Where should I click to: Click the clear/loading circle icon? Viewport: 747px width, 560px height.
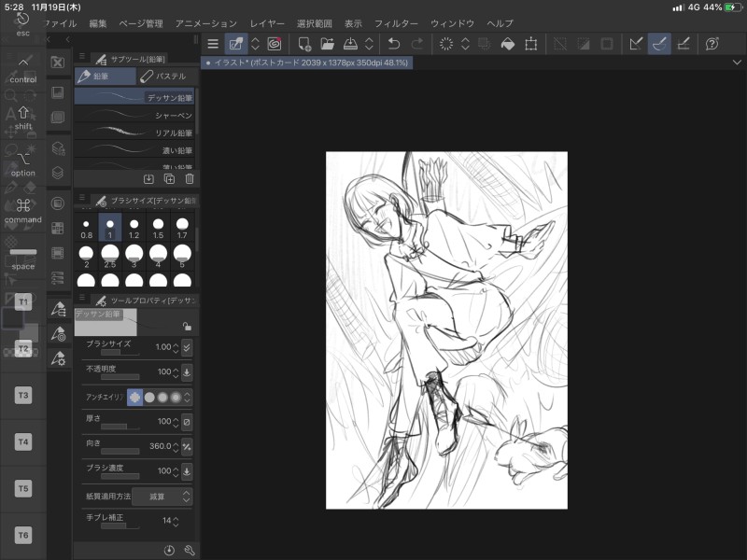coord(446,44)
